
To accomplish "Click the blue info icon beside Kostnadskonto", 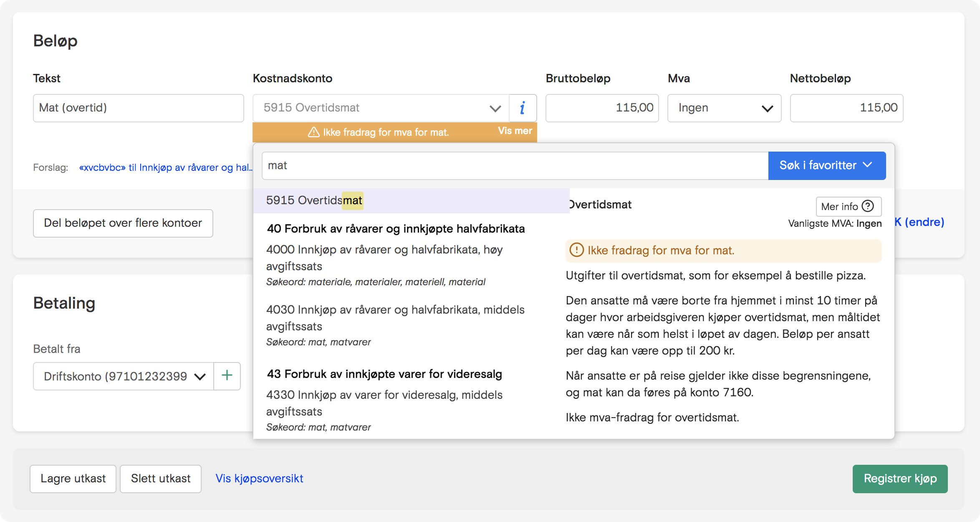I will tap(523, 108).
